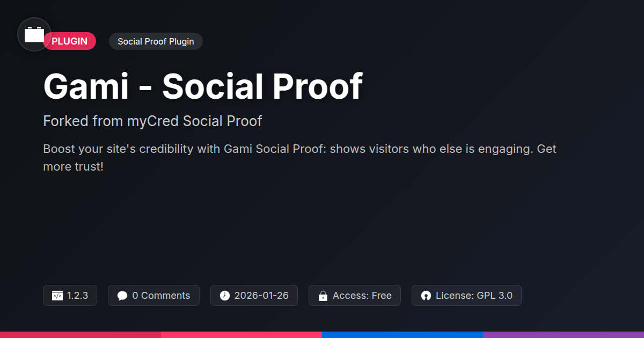Click the plugin brick icon in the circle
The image size is (644, 338).
click(34, 34)
